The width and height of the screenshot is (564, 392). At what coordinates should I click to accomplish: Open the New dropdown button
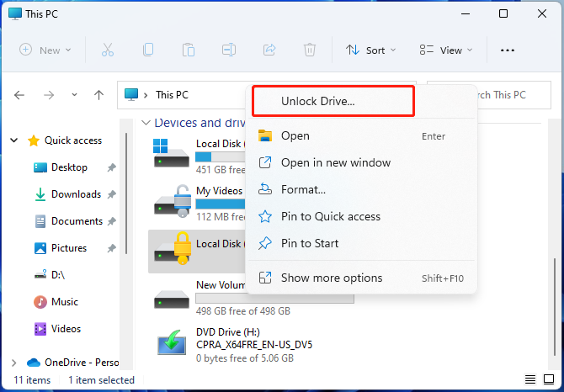point(45,50)
